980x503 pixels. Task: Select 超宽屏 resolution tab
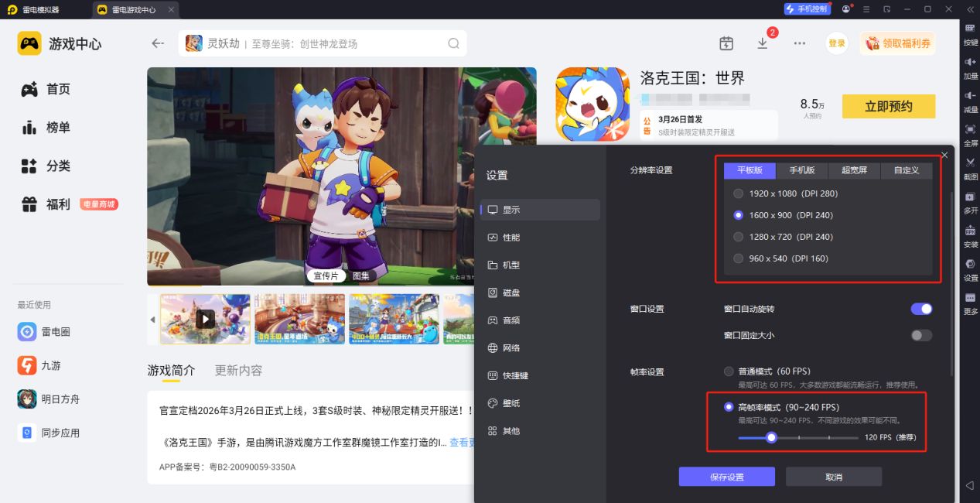854,170
